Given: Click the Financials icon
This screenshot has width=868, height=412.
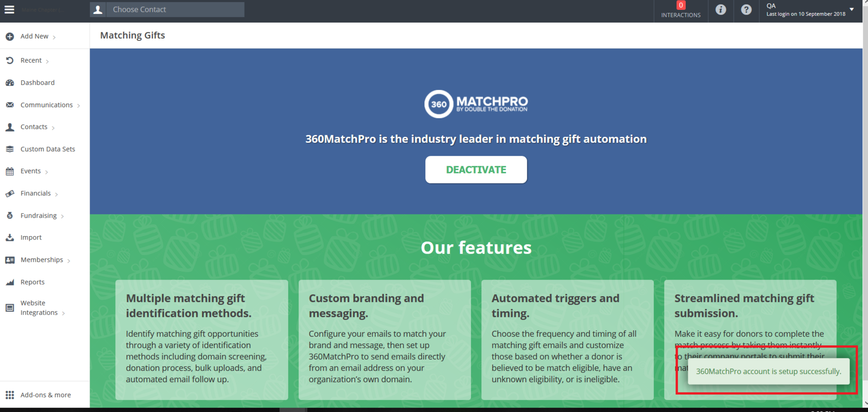Looking at the screenshot, I should coord(10,193).
